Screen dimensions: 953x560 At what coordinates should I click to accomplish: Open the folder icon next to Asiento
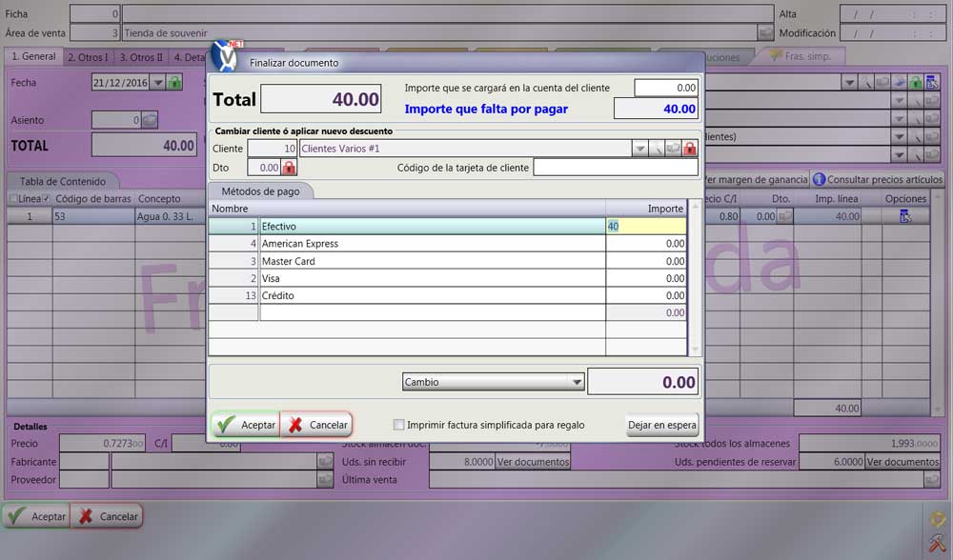150,120
